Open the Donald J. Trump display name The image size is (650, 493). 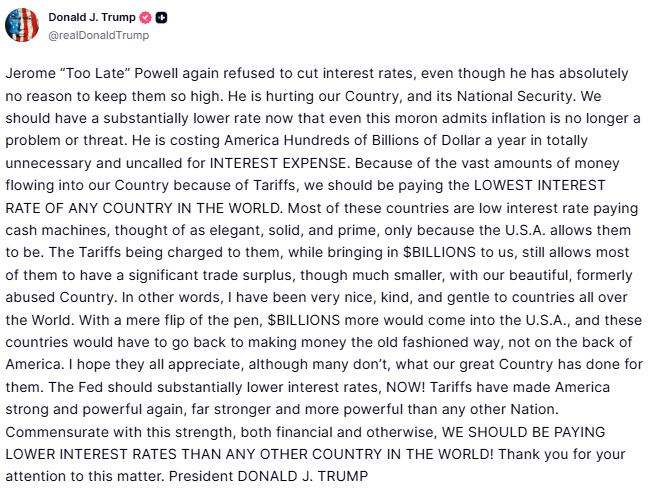[x=90, y=17]
